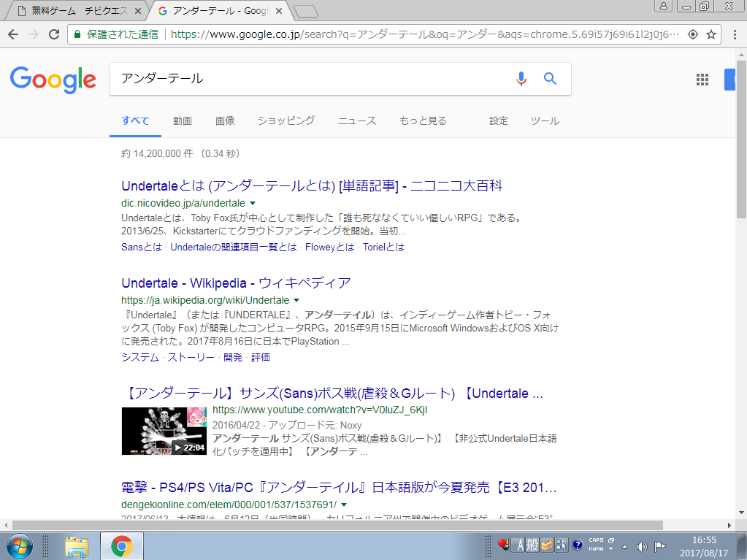This screenshot has width=747, height=560.
Task: Reload the page with the refresh icon
Action: [54, 34]
